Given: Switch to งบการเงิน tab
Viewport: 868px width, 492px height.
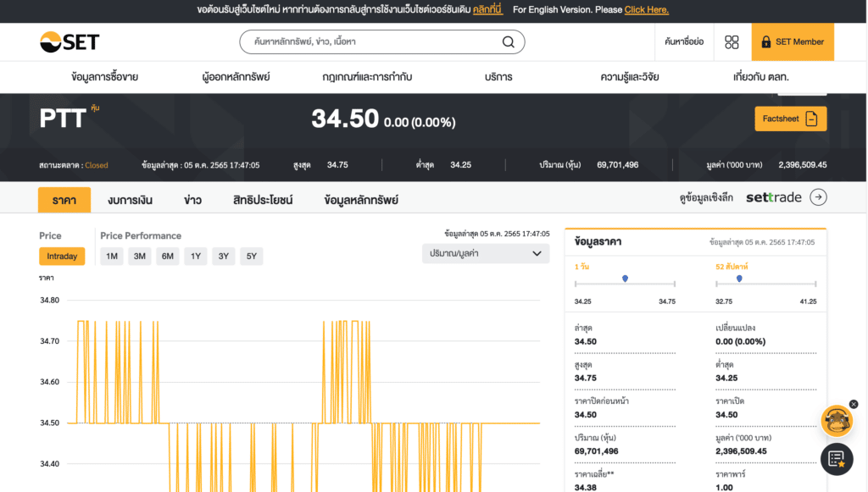Looking at the screenshot, I should point(130,200).
